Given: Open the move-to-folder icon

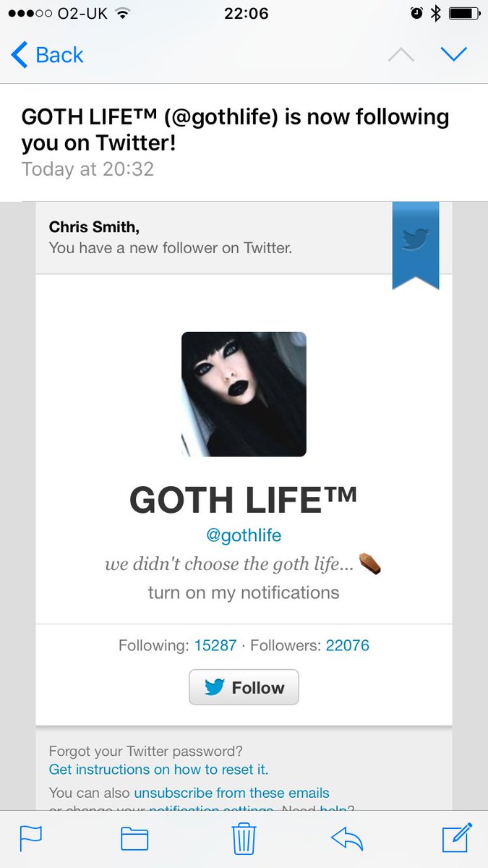Looking at the screenshot, I should [134, 839].
